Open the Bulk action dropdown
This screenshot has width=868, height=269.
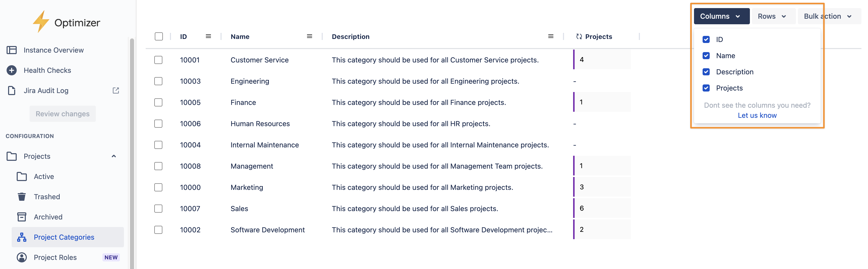coord(828,16)
